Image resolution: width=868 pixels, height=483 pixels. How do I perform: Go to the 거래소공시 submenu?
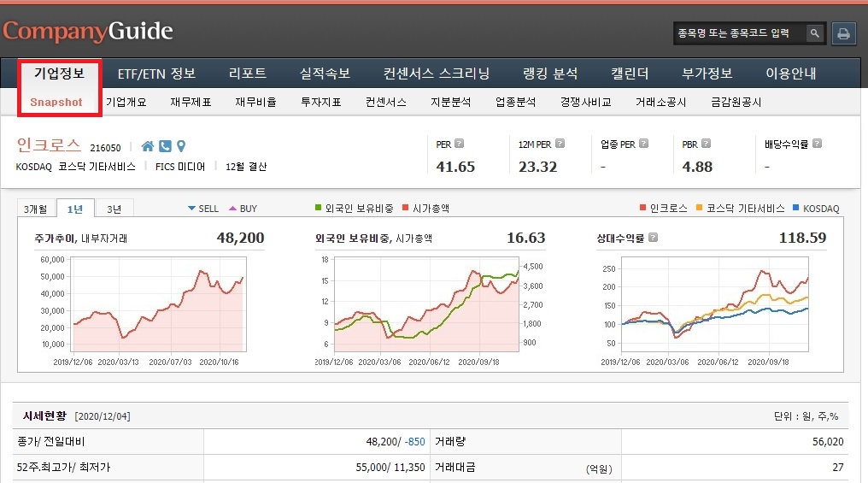(x=661, y=102)
